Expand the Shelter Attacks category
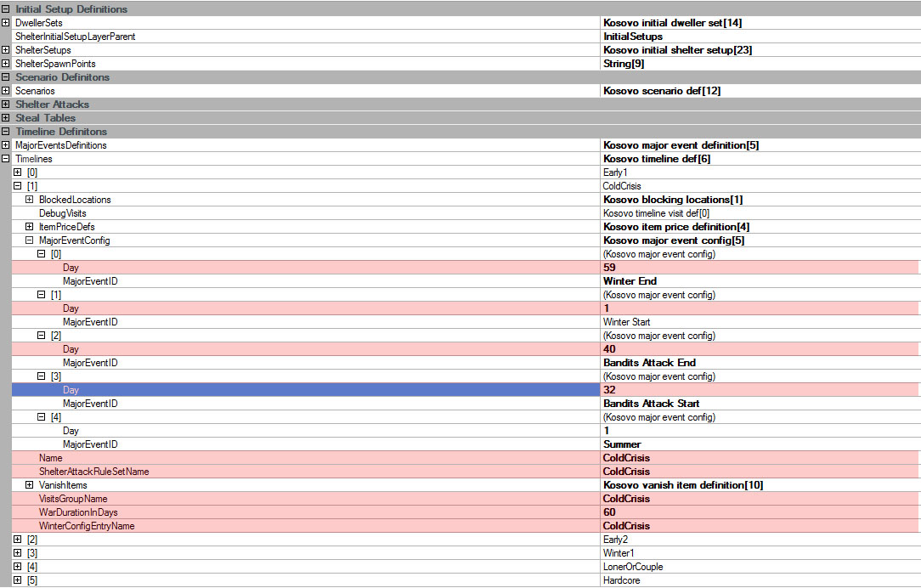The height and width of the screenshot is (588, 921). point(5,104)
